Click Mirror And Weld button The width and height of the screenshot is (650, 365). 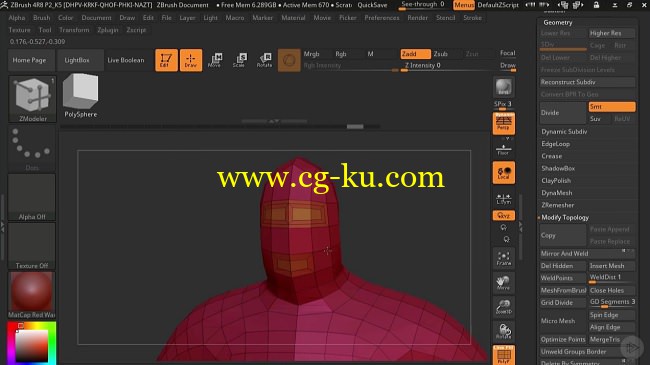[x=587, y=253]
